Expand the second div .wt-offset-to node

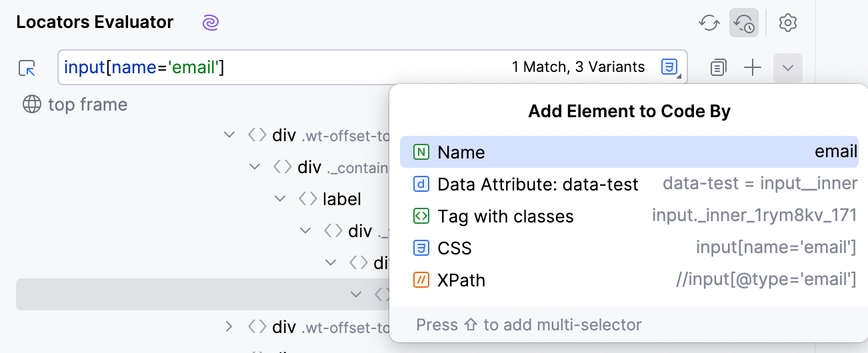coord(229,327)
